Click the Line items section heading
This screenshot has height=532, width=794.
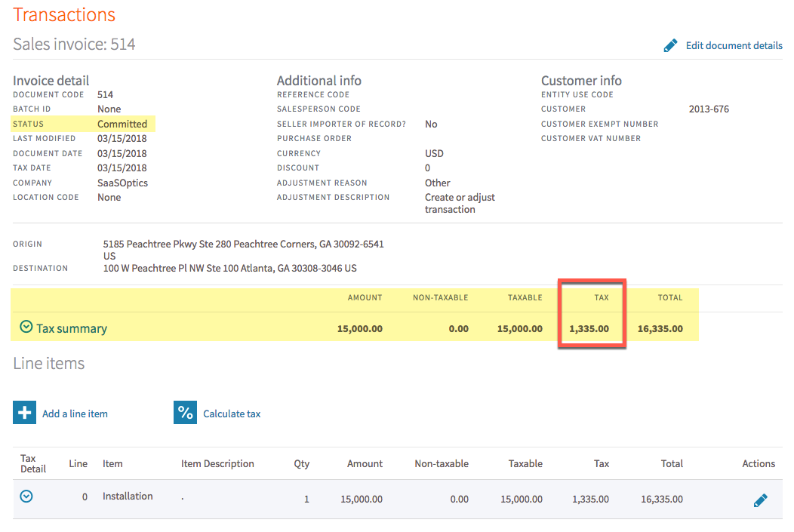click(48, 364)
